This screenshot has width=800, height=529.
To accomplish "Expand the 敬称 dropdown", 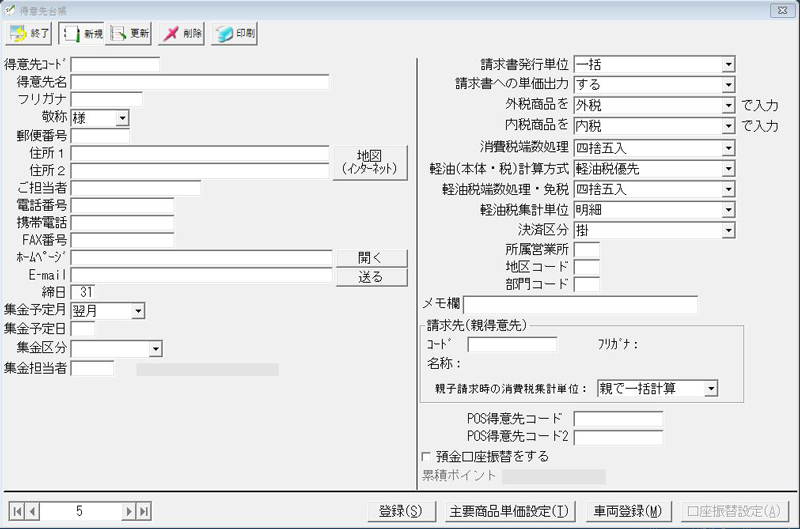I will click(122, 119).
